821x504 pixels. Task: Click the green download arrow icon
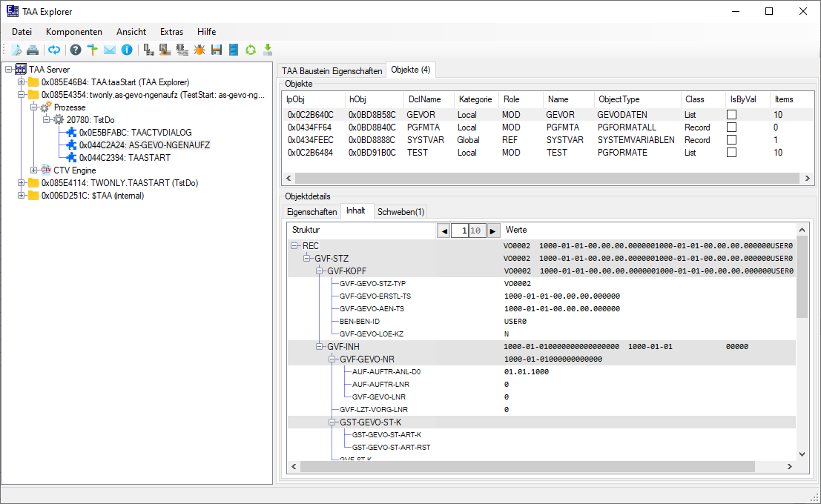(268, 50)
